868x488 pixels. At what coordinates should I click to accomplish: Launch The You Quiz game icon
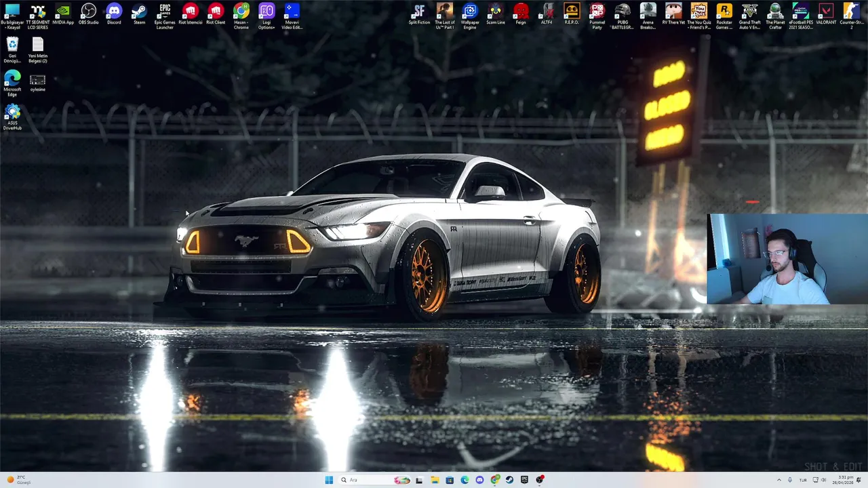(x=699, y=16)
